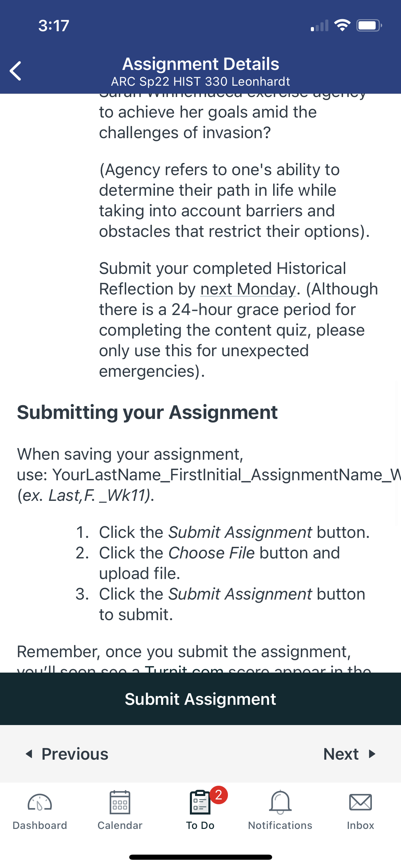The height and width of the screenshot is (868, 401).
Task: Tap the red To Do badge
Action: [x=219, y=795]
